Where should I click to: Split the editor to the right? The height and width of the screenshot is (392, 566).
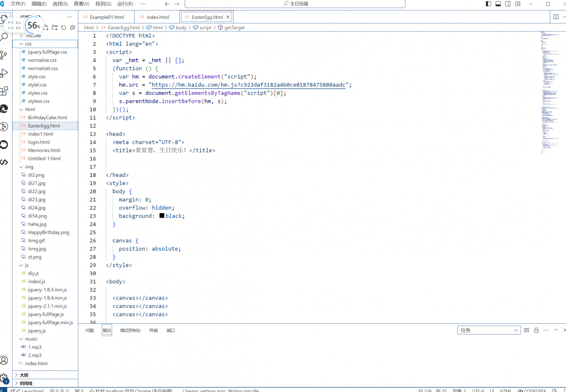tap(556, 17)
